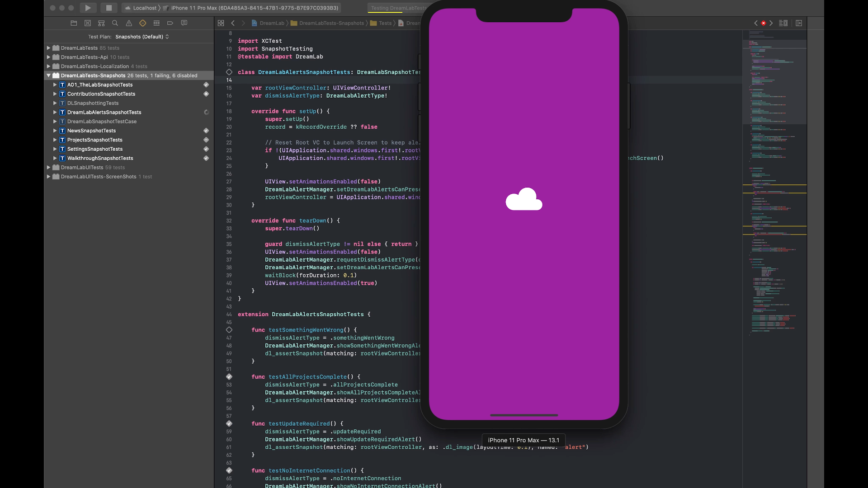Open the Debug navigator icon
This screenshot has width=868, height=488.
(x=156, y=23)
